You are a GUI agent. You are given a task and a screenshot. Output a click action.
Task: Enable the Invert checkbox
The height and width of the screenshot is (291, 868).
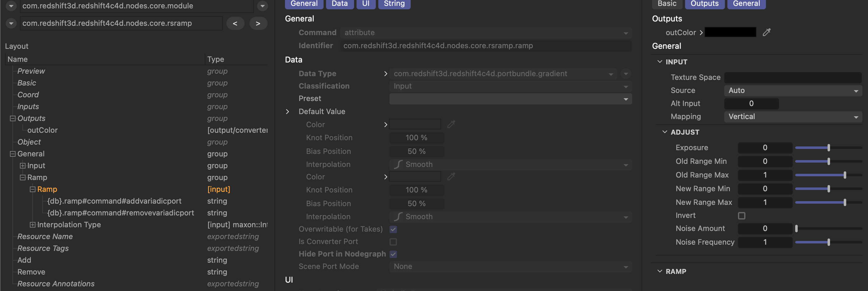click(x=741, y=215)
